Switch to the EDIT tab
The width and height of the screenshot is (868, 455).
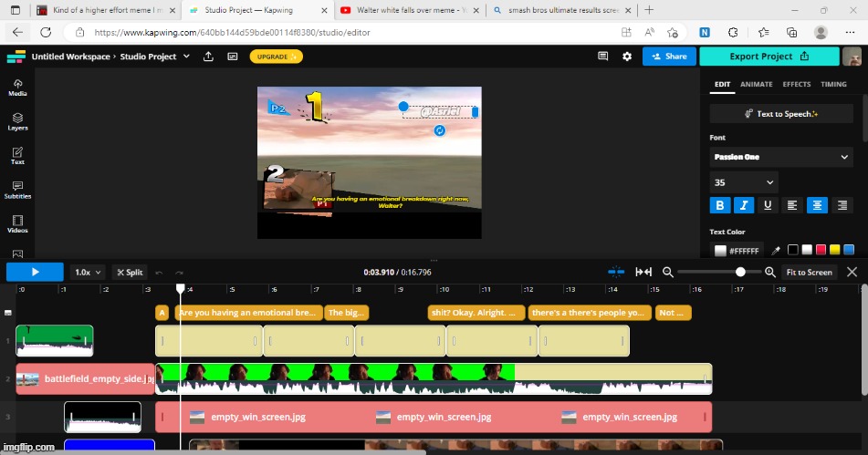pos(722,84)
